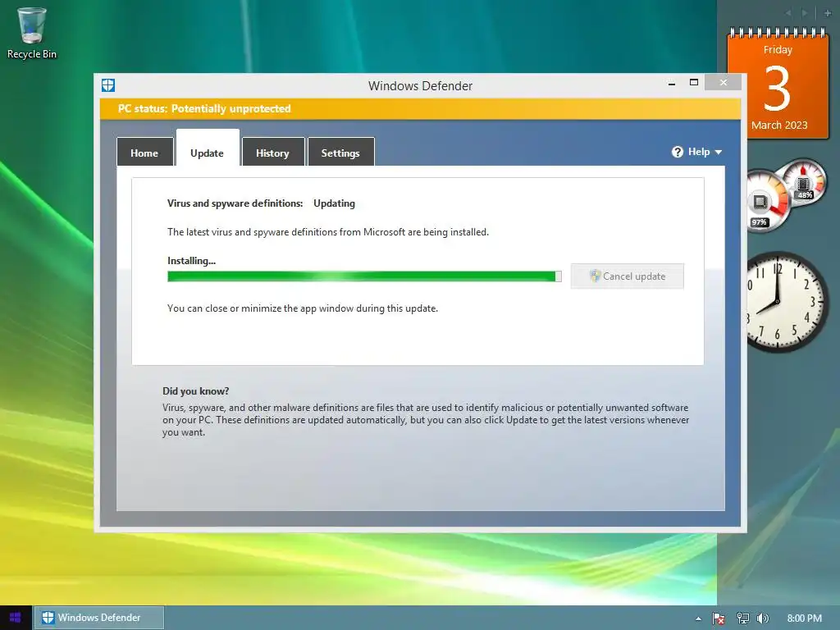This screenshot has width=840, height=630.
Task: Minimize the Windows Defender window
Action: (671, 83)
